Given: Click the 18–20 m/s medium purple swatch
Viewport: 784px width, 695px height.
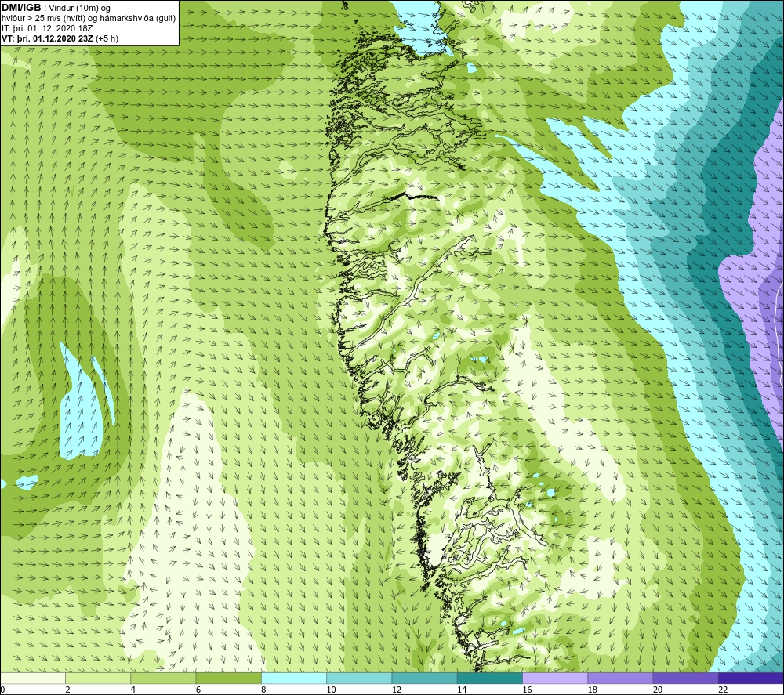Looking at the screenshot, I should pyautogui.click(x=620, y=678).
